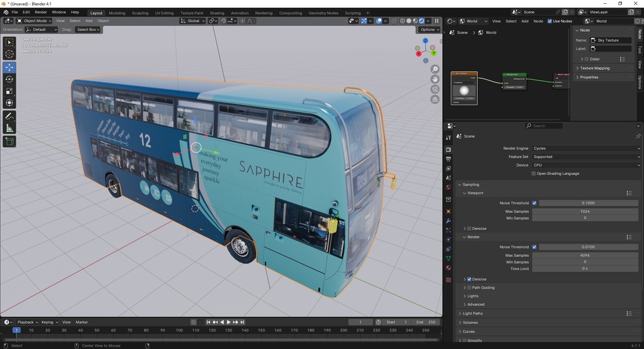Uncheck Use Nodes in the shader editor
Image resolution: width=644 pixels, height=349 pixels.
pos(550,21)
